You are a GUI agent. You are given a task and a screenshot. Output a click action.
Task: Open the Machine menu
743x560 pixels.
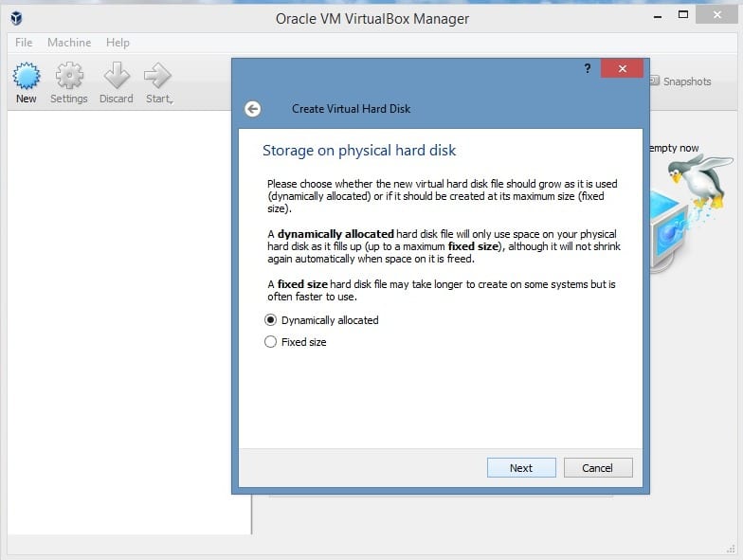[69, 43]
